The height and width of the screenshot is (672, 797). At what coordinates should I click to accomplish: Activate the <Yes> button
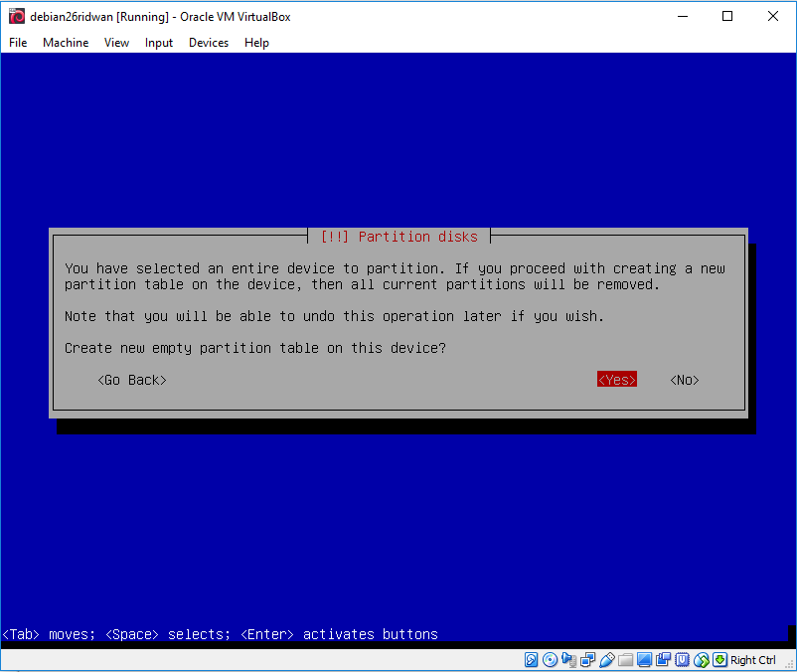(x=616, y=380)
